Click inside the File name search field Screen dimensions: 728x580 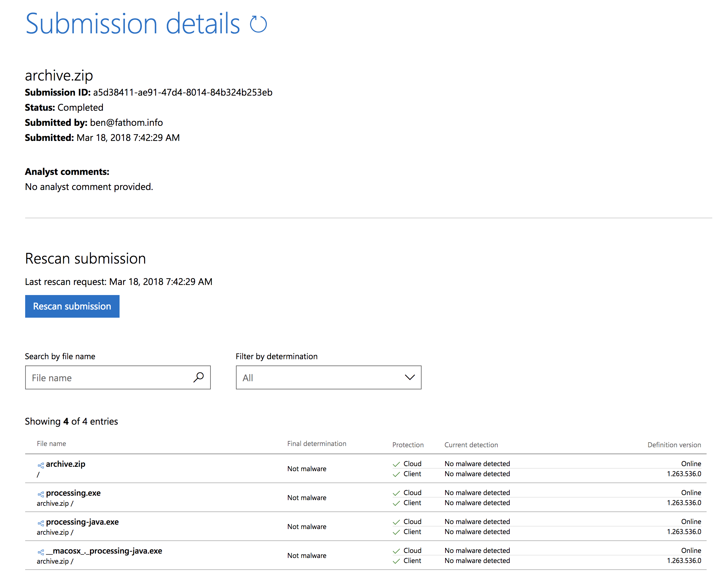point(101,377)
